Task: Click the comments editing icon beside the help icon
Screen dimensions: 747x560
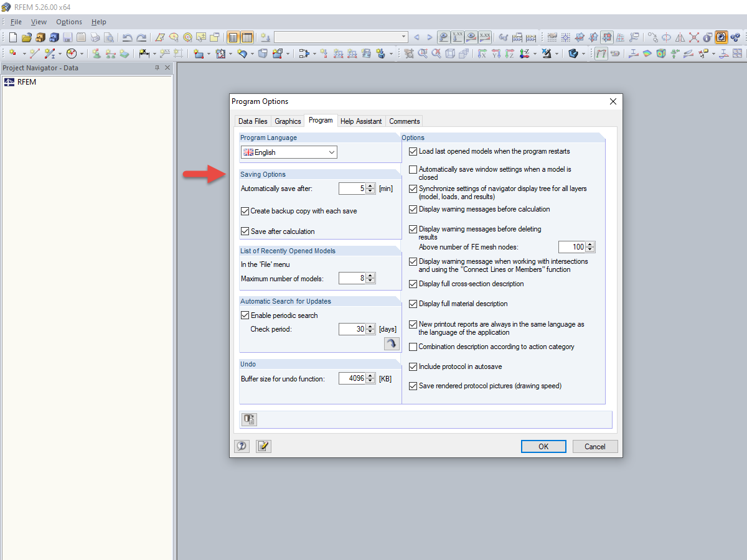Action: (x=263, y=446)
